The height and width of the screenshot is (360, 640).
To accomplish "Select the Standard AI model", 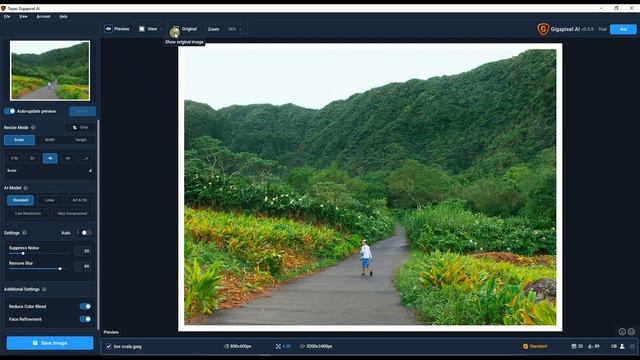I will (20, 200).
